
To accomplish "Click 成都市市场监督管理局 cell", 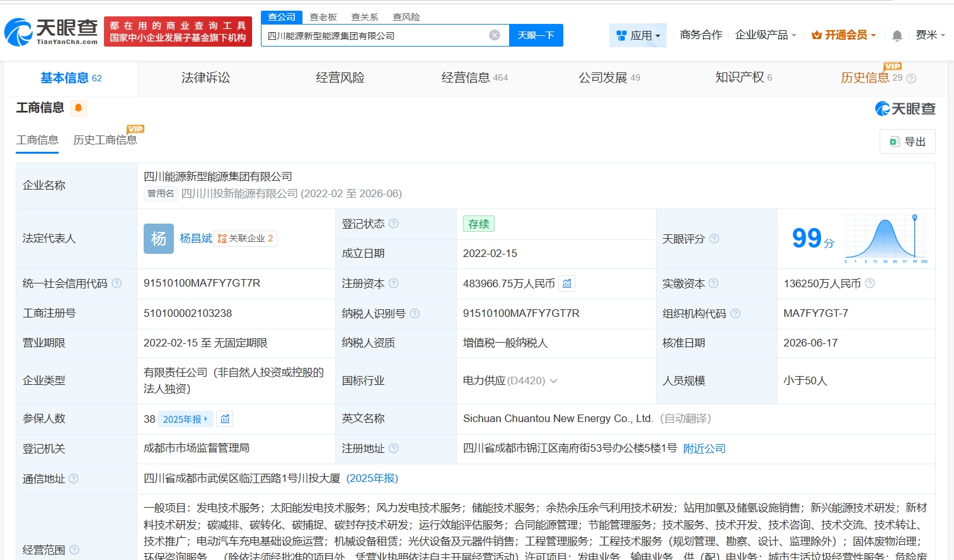I will pos(197,449).
